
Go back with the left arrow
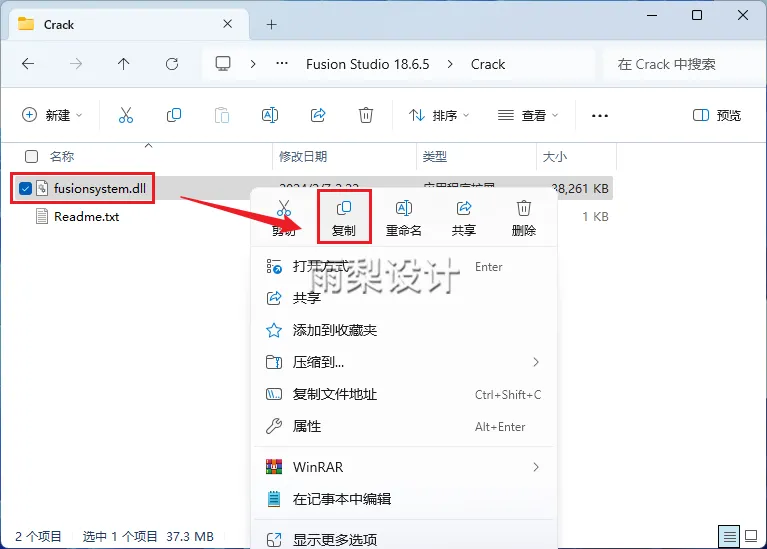coord(28,64)
